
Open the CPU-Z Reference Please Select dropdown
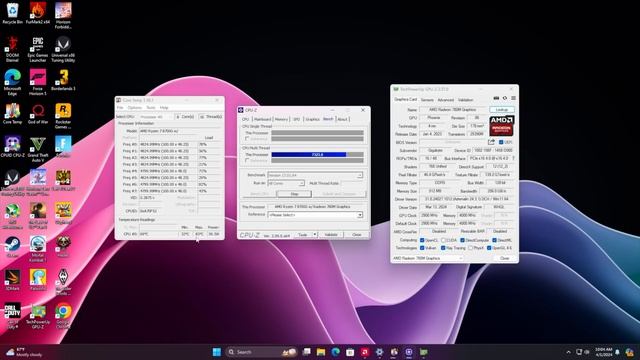[x=315, y=215]
